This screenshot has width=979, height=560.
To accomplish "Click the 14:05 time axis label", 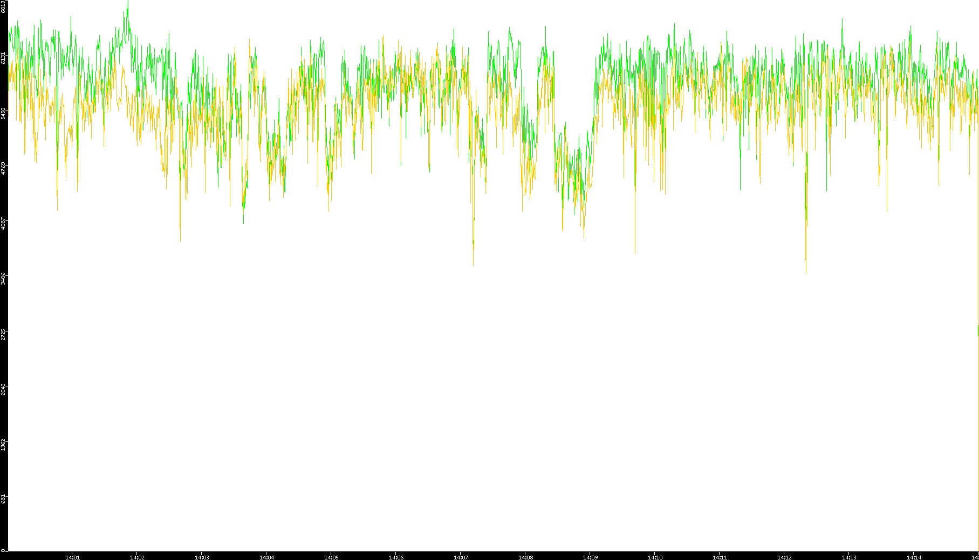I will [331, 557].
